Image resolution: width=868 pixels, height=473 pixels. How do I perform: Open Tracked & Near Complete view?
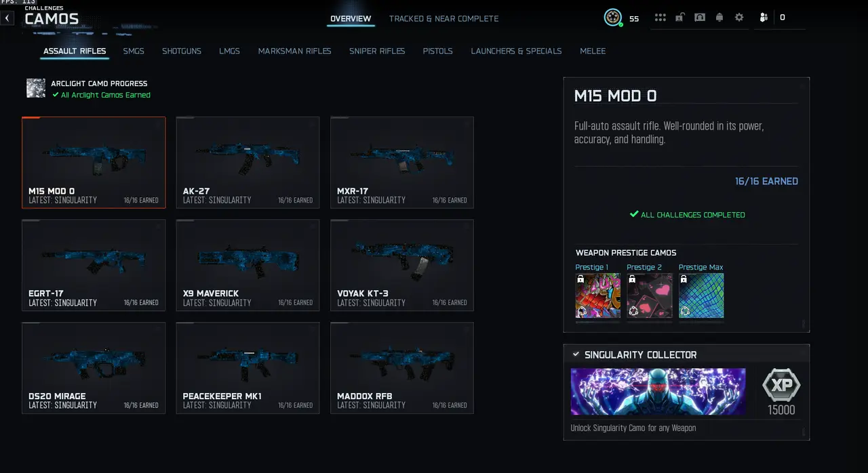coord(443,18)
